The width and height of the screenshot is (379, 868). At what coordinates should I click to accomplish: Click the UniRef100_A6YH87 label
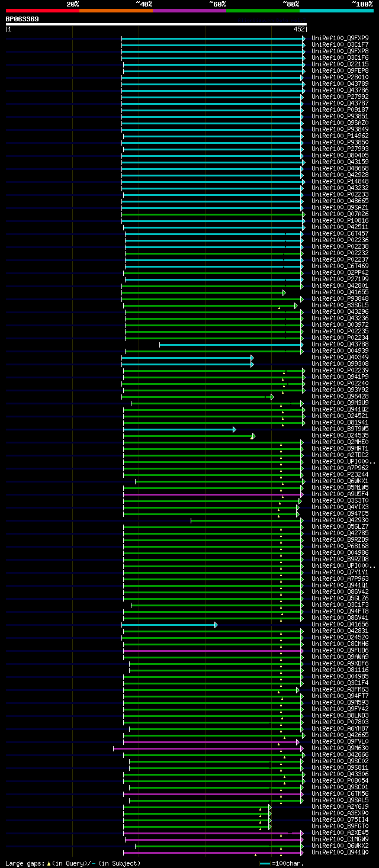[340, 728]
